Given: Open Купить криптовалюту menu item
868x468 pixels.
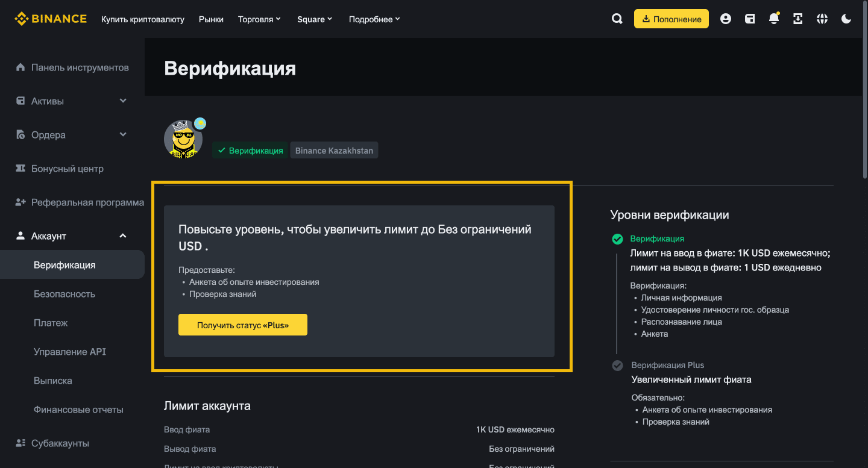Looking at the screenshot, I should [x=143, y=19].
